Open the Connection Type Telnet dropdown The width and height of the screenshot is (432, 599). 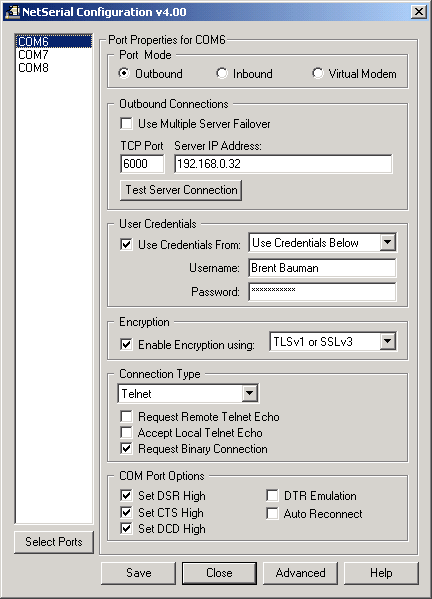point(249,393)
